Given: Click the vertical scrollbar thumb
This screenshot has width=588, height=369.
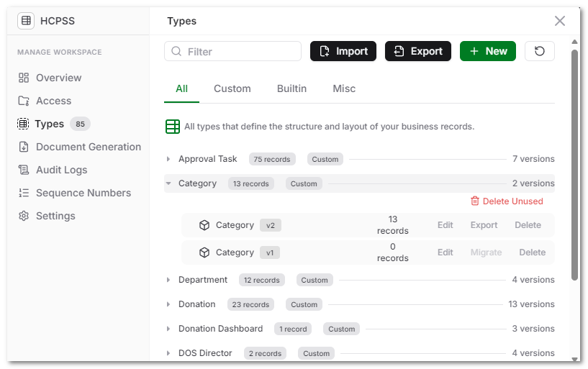Looking at the screenshot, I should coord(574,165).
